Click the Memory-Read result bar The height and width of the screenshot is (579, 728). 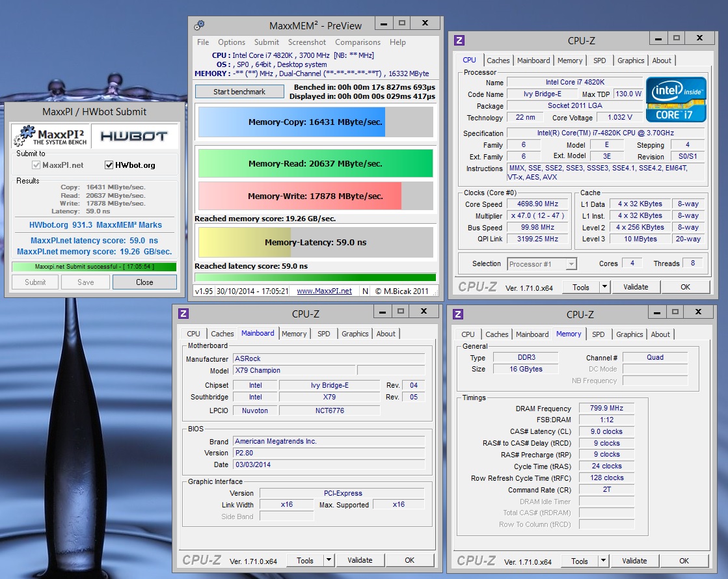point(316,163)
